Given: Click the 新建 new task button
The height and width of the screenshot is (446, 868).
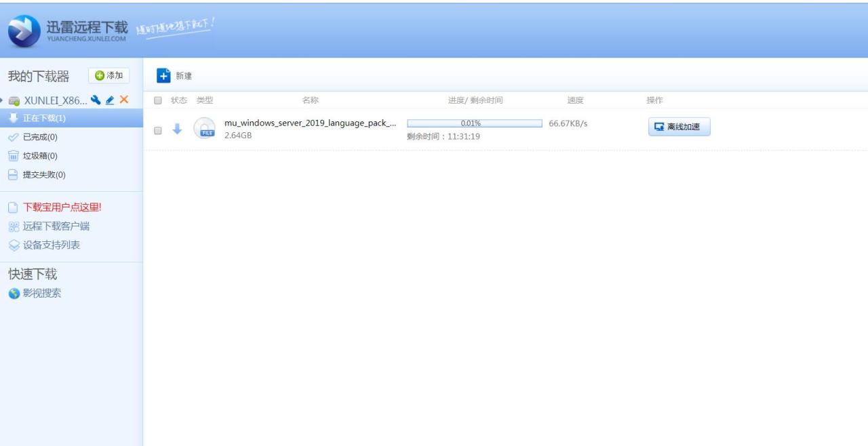Looking at the screenshot, I should (x=174, y=76).
